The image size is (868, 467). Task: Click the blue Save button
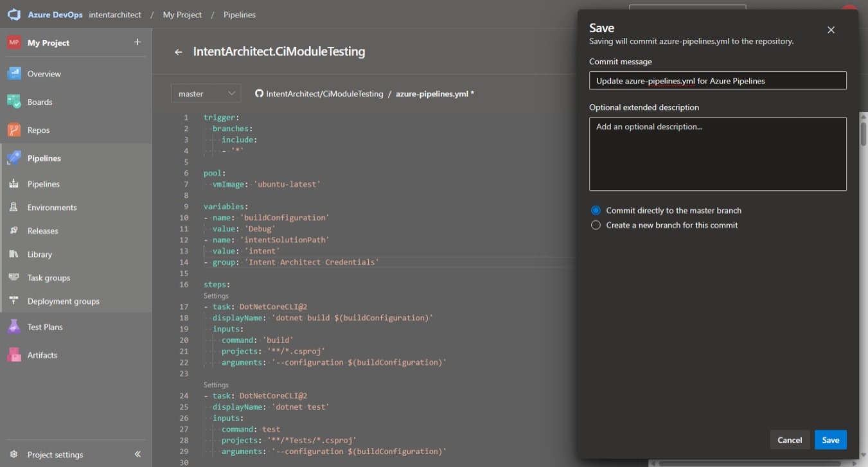tap(830, 440)
